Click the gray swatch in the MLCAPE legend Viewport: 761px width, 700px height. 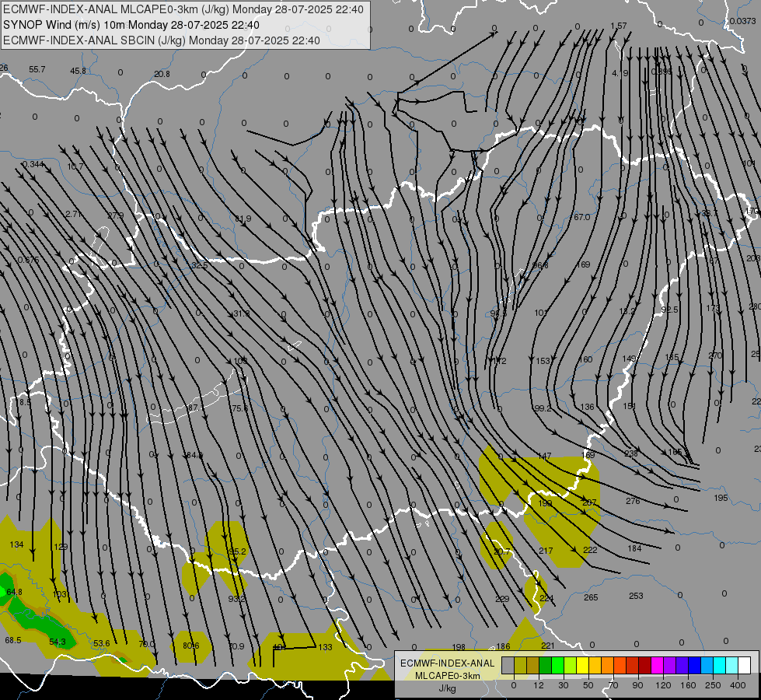508,665
